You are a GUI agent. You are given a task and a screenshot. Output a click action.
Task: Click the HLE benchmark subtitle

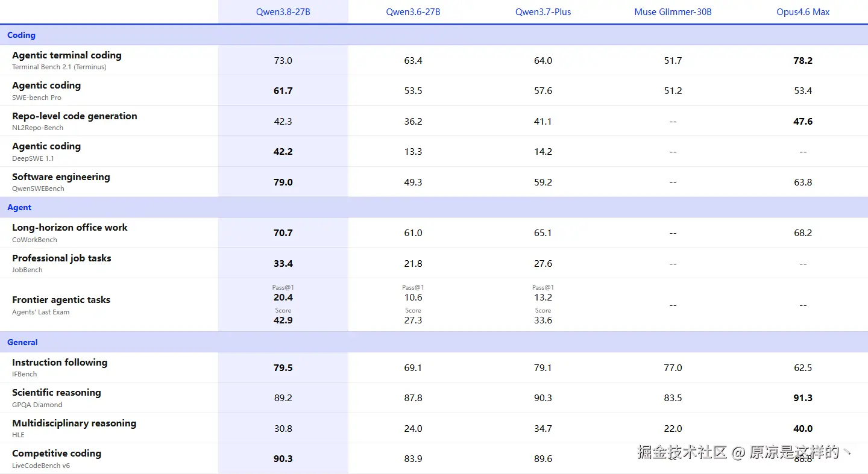18,435
